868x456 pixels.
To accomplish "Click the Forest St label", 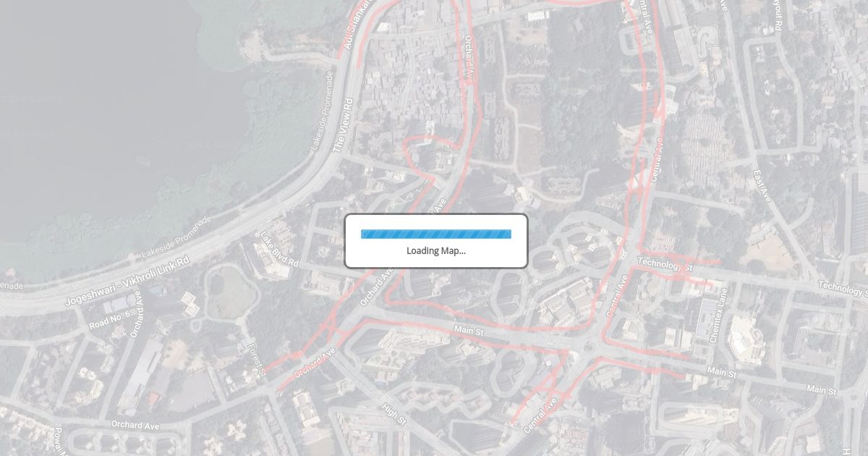I will pyautogui.click(x=255, y=360).
